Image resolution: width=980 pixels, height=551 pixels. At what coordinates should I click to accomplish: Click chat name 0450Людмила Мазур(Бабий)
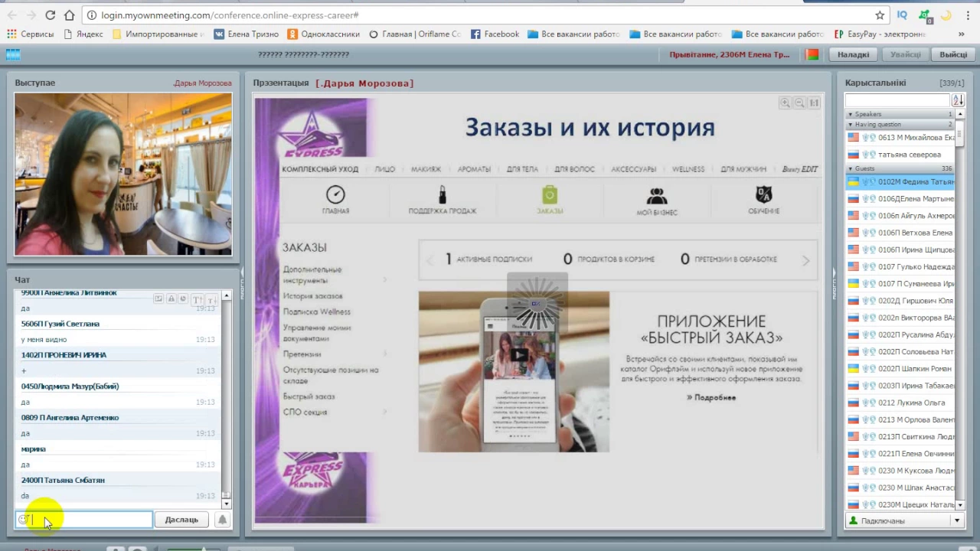tap(70, 386)
